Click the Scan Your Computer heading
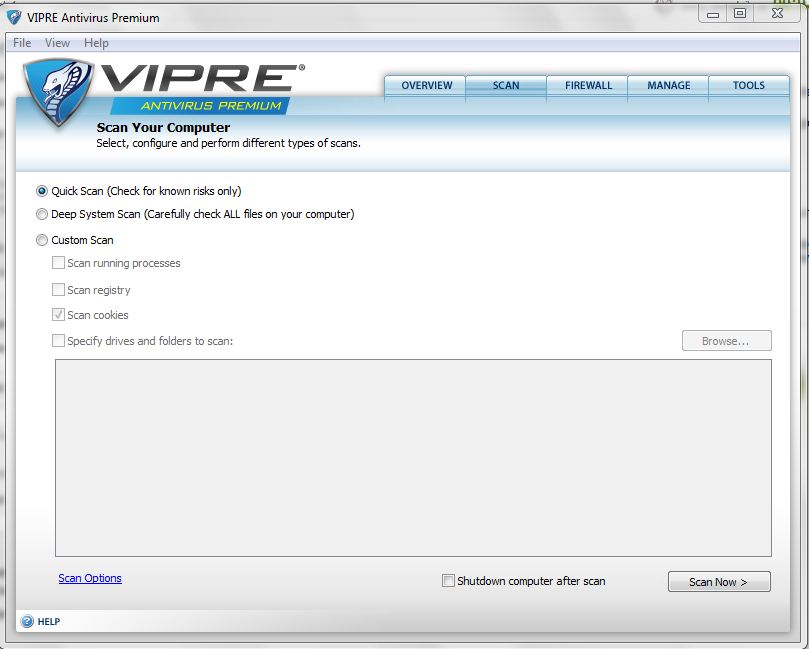809x649 pixels. click(x=163, y=127)
